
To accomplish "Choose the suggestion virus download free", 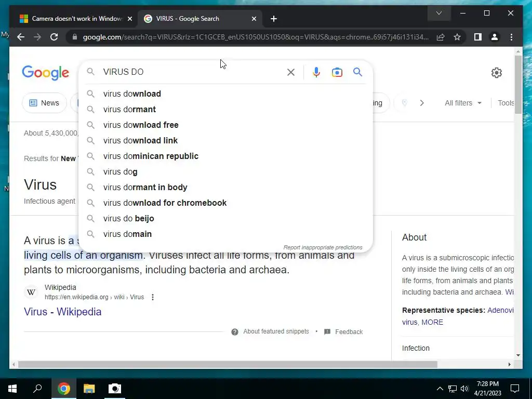I will pyautogui.click(x=225, y=125).
